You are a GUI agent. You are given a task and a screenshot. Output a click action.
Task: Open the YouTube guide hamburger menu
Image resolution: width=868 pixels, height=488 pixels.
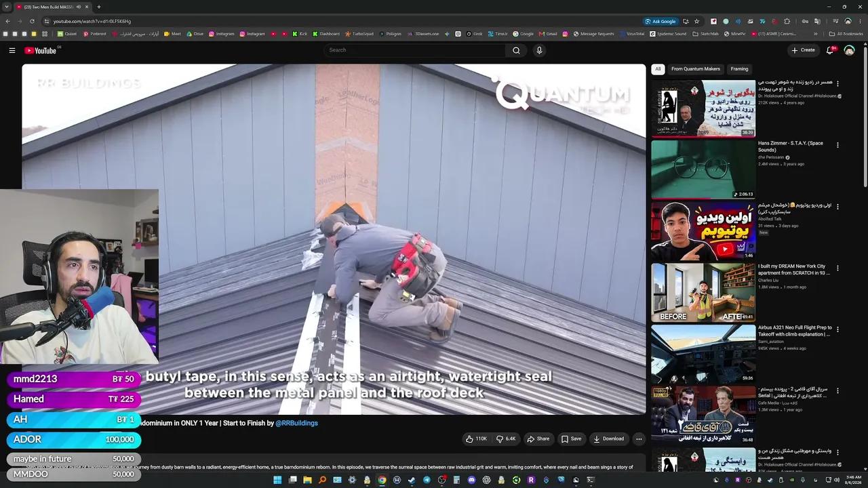click(x=12, y=50)
